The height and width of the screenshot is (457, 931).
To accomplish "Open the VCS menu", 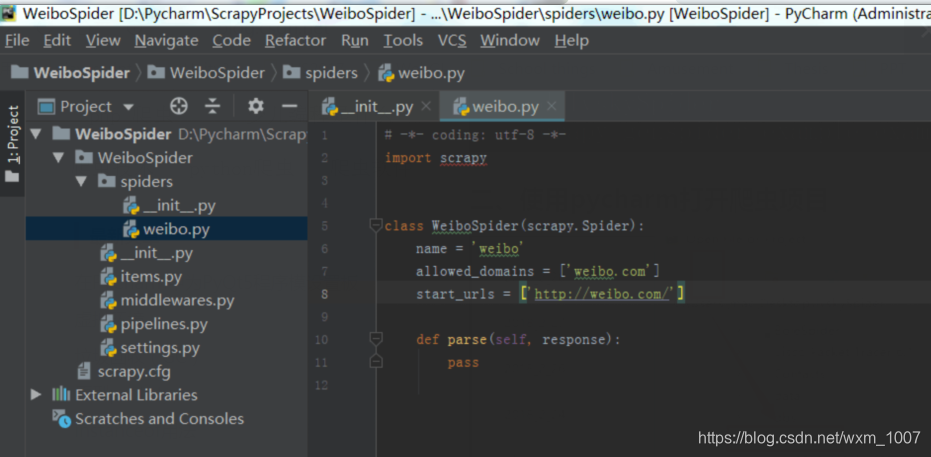I will point(452,40).
